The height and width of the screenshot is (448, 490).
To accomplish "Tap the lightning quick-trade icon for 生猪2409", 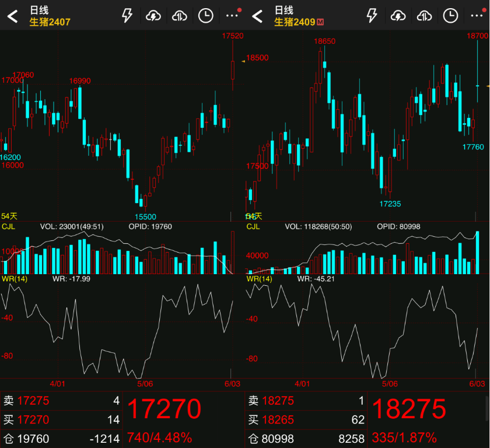I will tap(372, 16).
